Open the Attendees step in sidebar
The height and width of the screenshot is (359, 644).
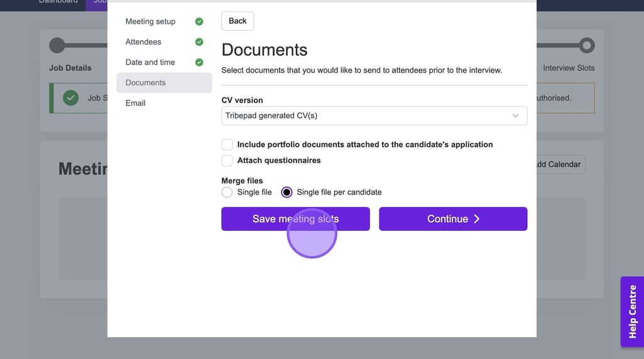pos(143,42)
